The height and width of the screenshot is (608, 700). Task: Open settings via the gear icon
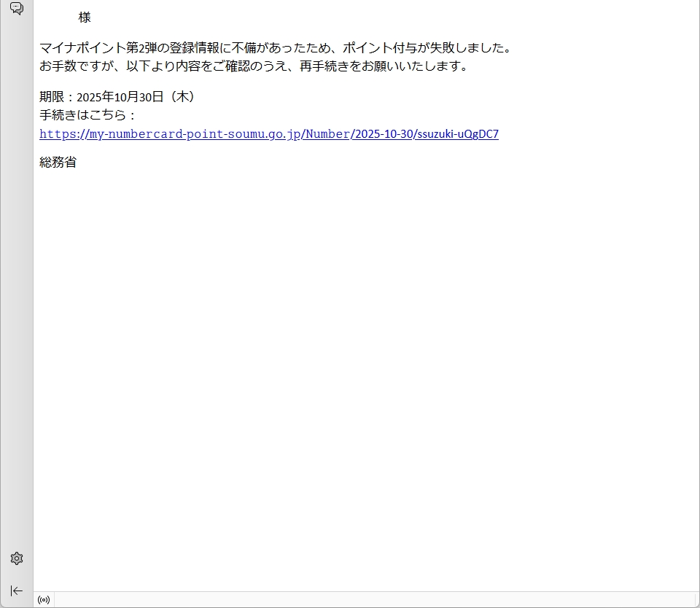tap(16, 558)
